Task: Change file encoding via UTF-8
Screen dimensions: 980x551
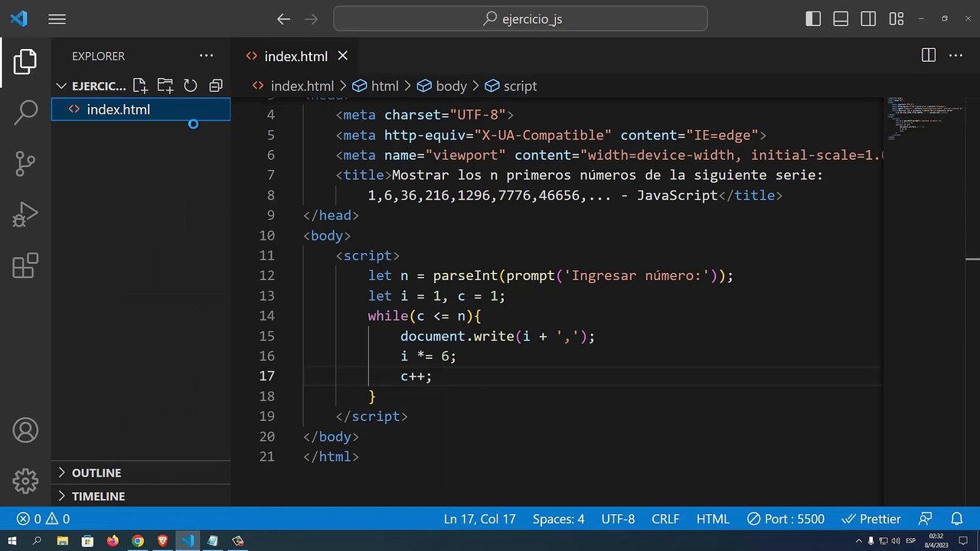Action: [x=618, y=519]
